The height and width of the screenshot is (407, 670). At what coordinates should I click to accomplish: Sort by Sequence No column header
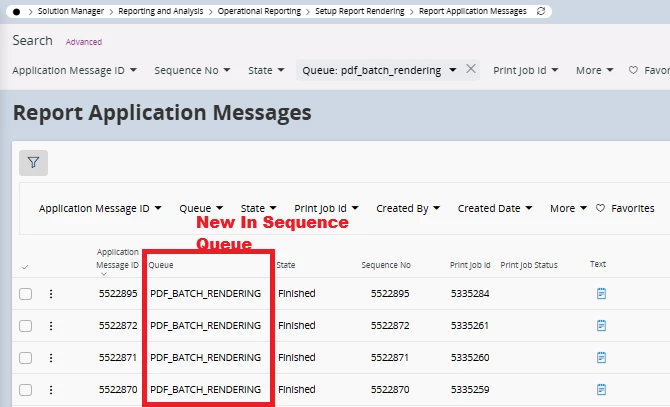tap(386, 265)
